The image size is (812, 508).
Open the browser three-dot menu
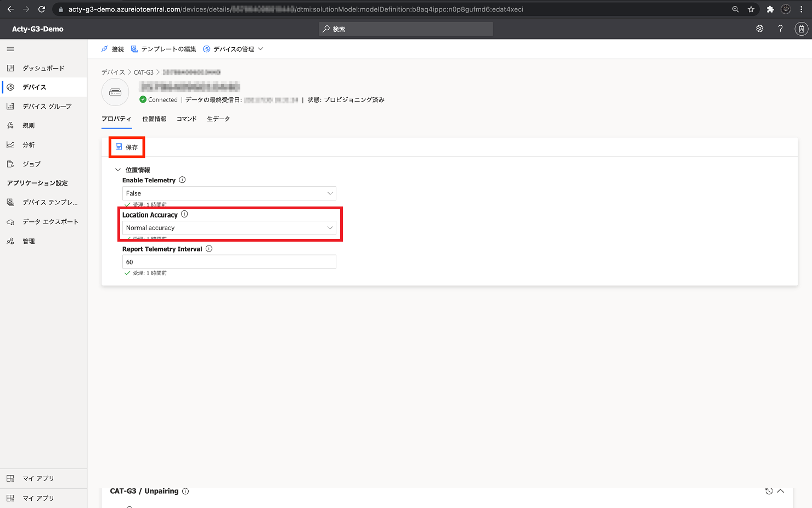tap(801, 9)
